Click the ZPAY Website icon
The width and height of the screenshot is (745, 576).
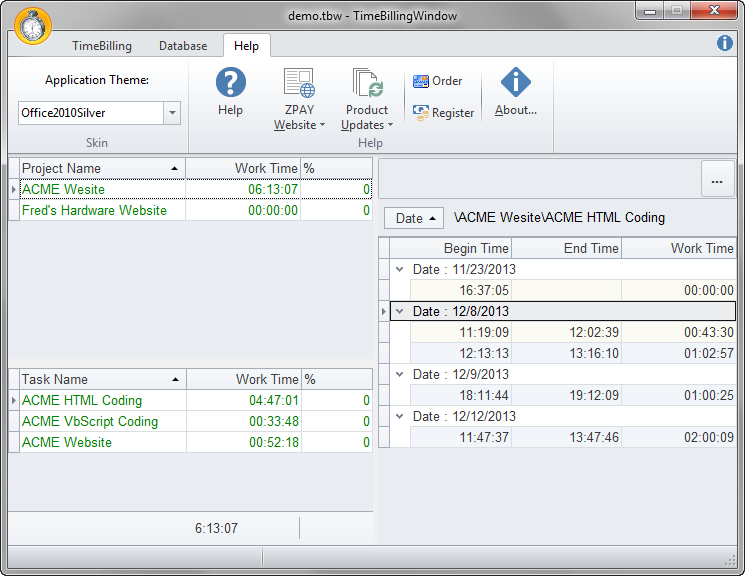tap(299, 84)
